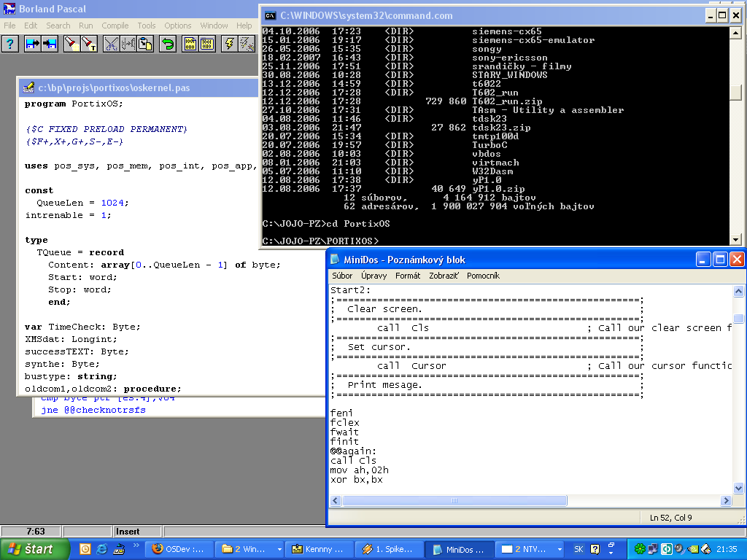Viewport: 747px width, 560px height.
Task: Open the Window menu in Borland Pascal
Action: 214,26
